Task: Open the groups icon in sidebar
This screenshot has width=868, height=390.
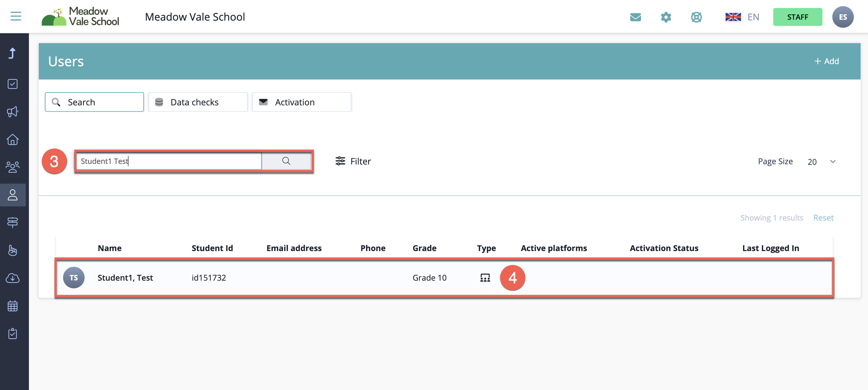Action: [13, 167]
